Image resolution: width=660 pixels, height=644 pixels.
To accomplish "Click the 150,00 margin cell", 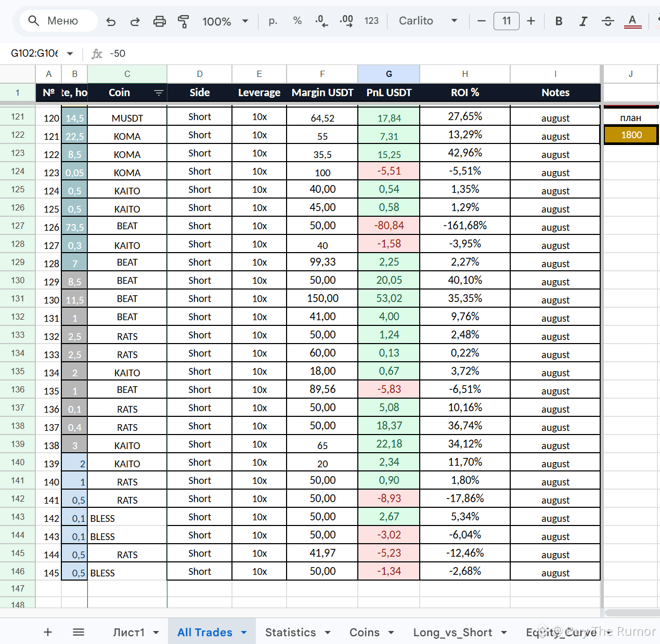I will 322,298.
